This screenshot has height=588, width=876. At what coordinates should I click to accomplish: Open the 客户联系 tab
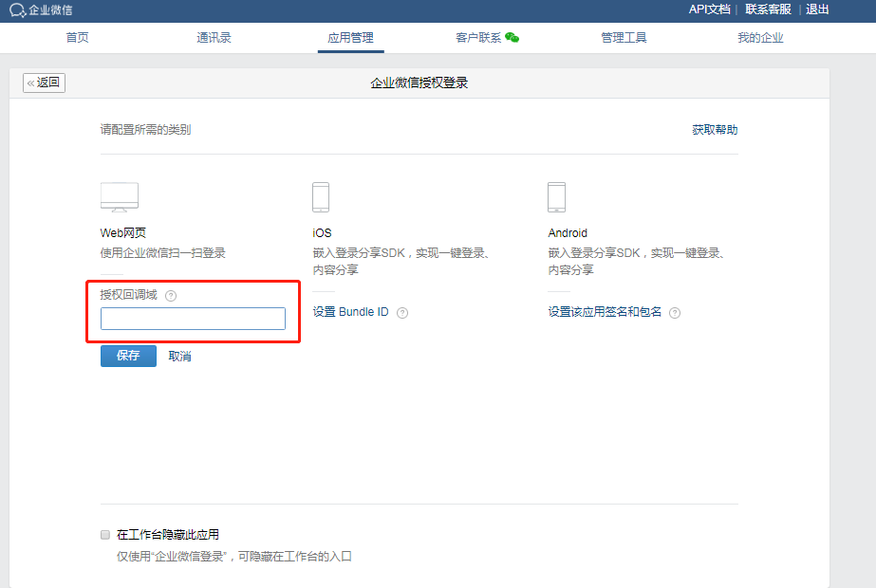[x=478, y=37]
